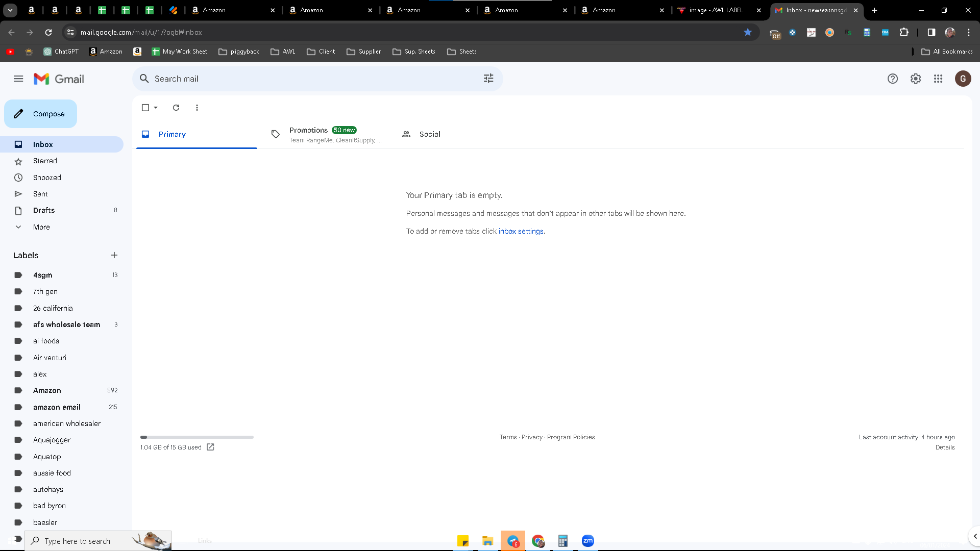Screen dimensions: 980x551
Task: Open the afs wholesale team label
Action: [62, 324]
